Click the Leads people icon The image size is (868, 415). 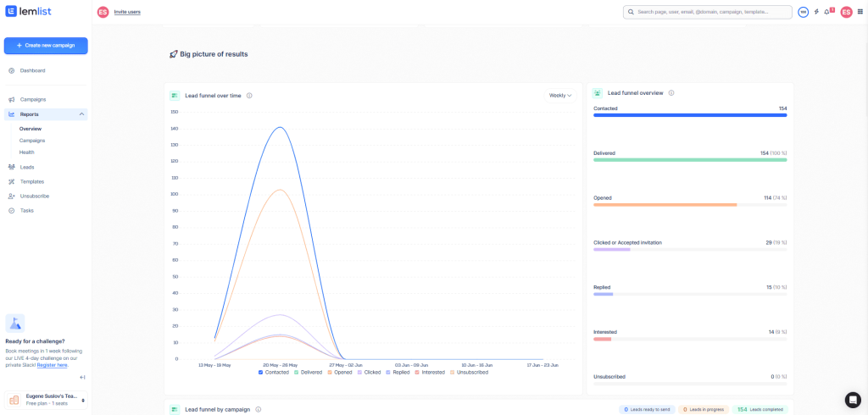coord(12,167)
